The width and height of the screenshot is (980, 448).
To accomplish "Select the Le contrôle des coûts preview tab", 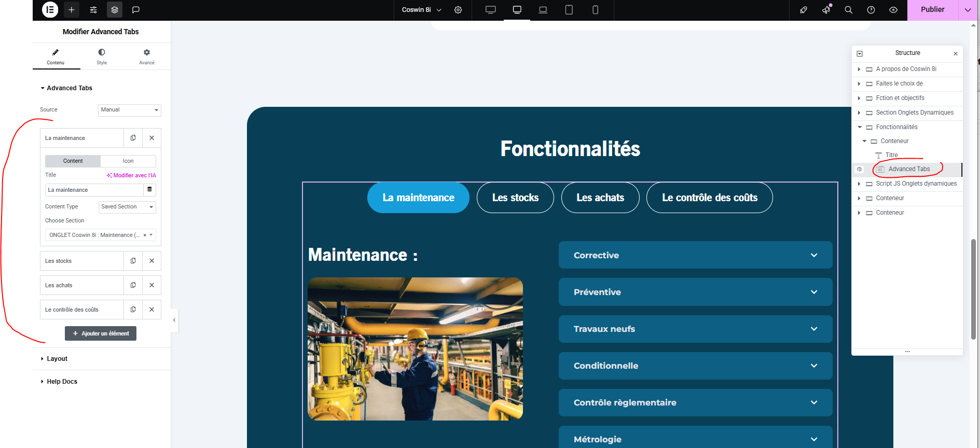I will pos(710,198).
